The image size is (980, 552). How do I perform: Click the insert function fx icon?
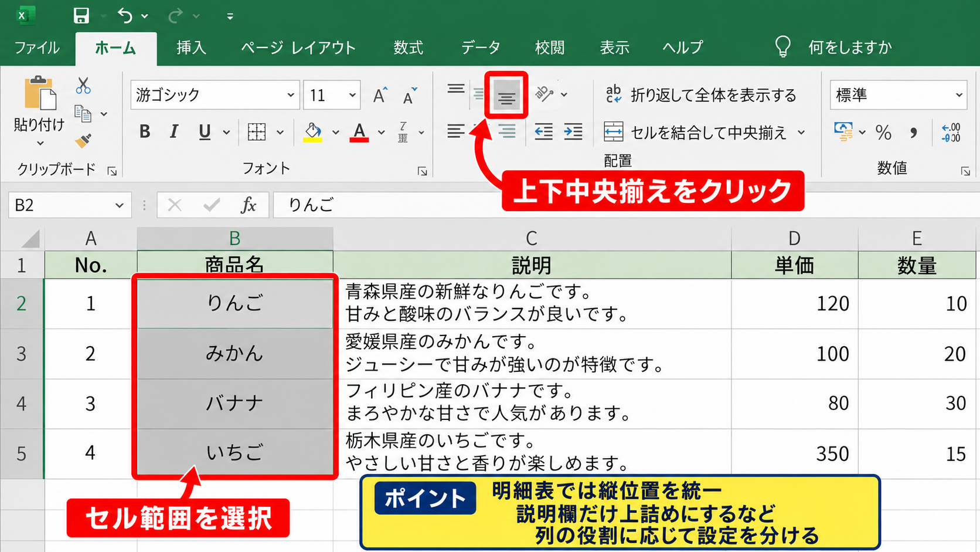[x=249, y=205]
